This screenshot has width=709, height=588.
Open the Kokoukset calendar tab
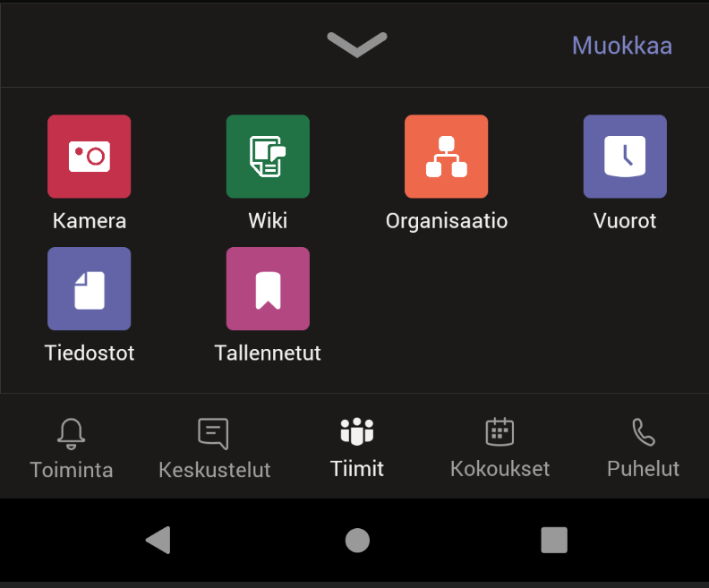500,447
